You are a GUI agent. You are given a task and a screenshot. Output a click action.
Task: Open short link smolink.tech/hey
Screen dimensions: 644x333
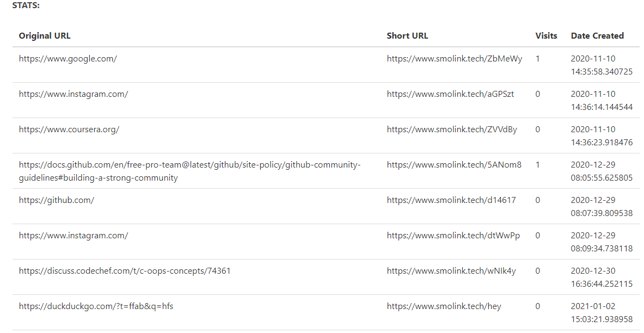[x=444, y=306]
